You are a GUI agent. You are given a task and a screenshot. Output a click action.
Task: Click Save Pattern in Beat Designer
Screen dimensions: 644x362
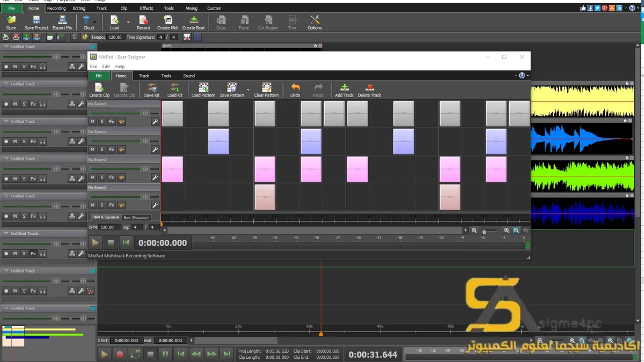pos(232,90)
